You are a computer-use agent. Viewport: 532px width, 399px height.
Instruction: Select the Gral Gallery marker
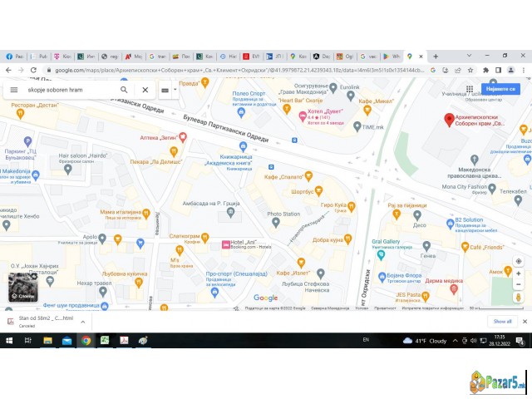click(x=381, y=255)
